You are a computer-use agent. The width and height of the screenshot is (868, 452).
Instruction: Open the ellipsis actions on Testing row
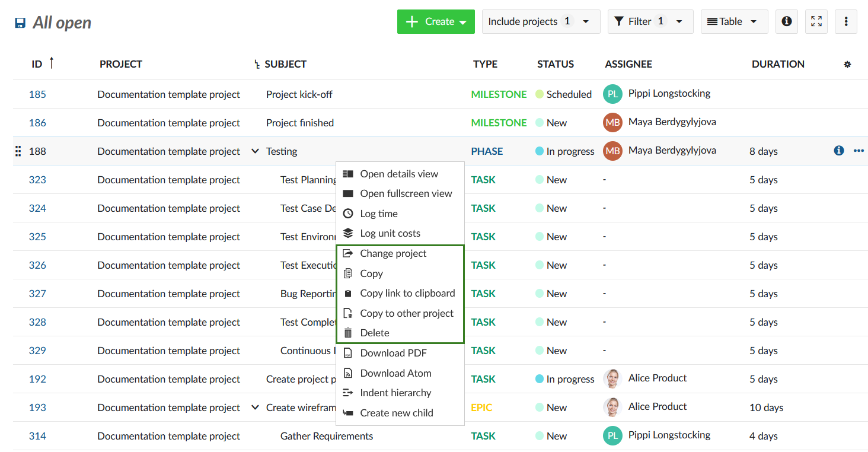(859, 151)
